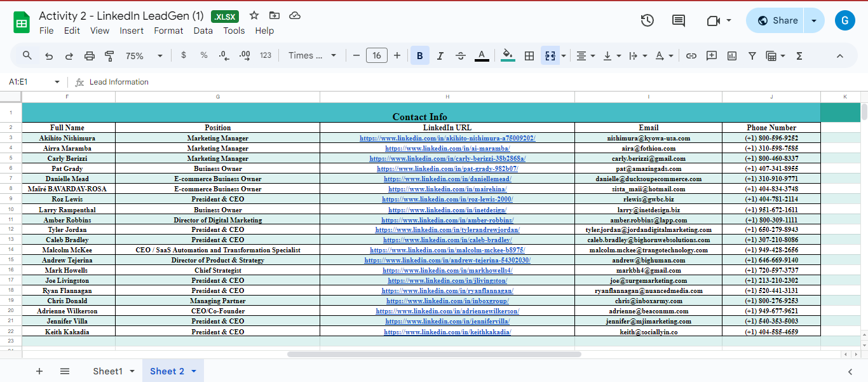Open the Data menu
868x382 pixels.
(203, 31)
